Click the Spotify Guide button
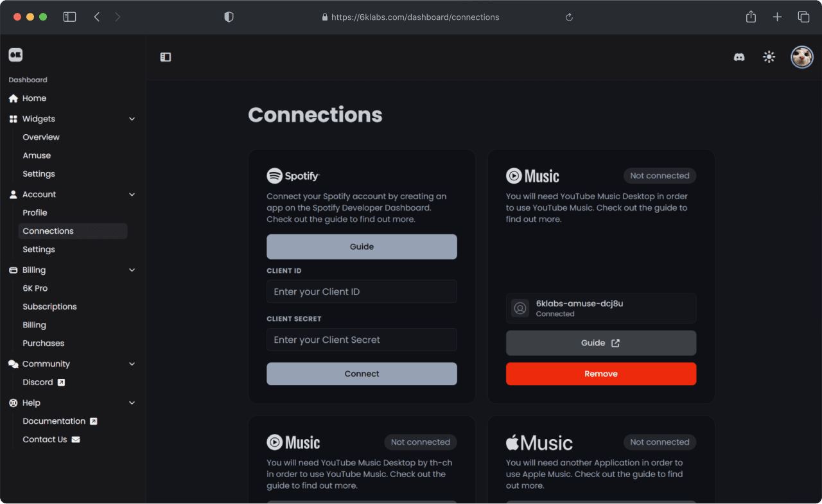The width and height of the screenshot is (822, 504). click(362, 247)
